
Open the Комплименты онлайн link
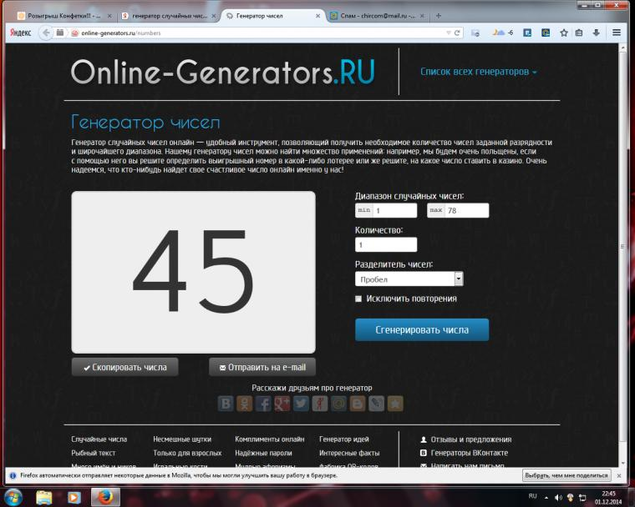click(270, 439)
